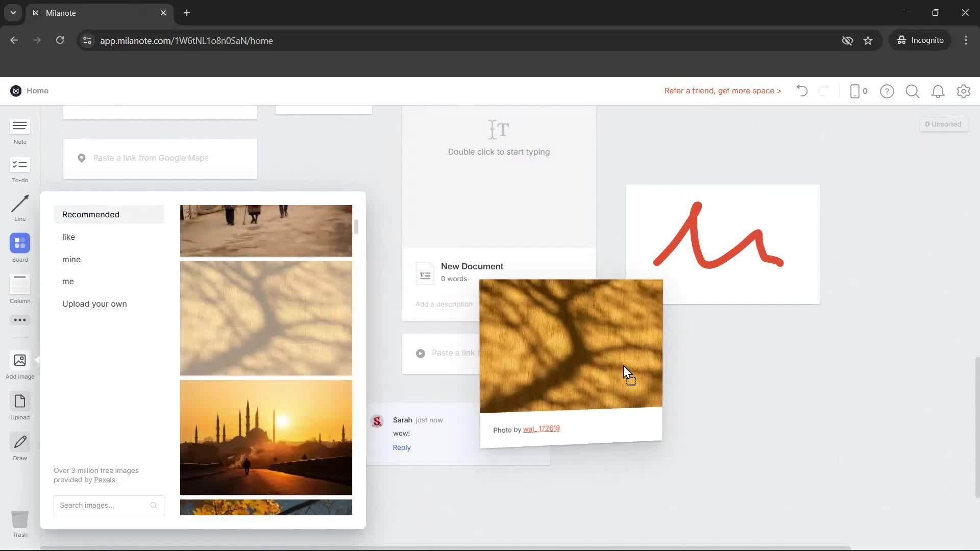Open Milanote settings with the gear icon
The image size is (980, 551).
coord(963,91)
